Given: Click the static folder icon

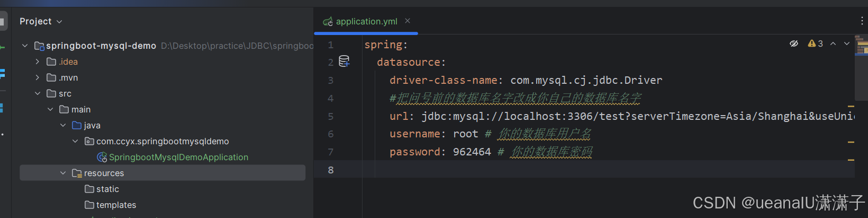Looking at the screenshot, I should pos(89,189).
